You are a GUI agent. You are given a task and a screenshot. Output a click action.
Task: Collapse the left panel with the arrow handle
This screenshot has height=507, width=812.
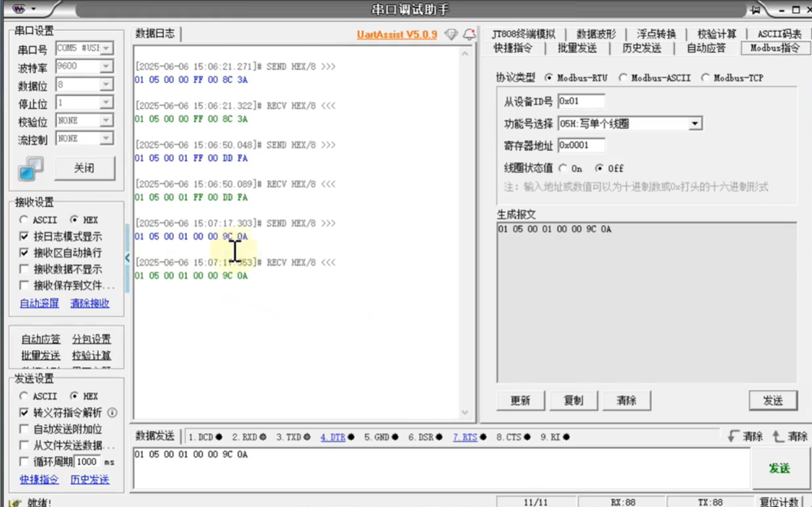click(x=127, y=258)
